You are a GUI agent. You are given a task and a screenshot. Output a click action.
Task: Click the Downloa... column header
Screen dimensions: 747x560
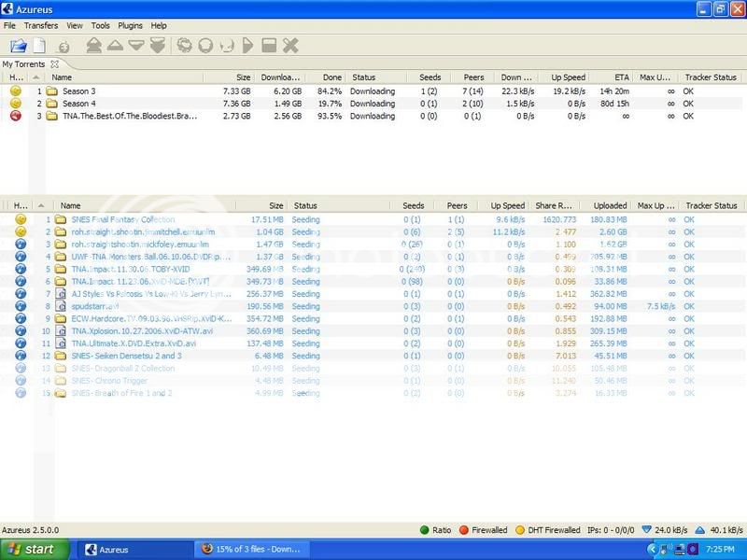coord(281,77)
